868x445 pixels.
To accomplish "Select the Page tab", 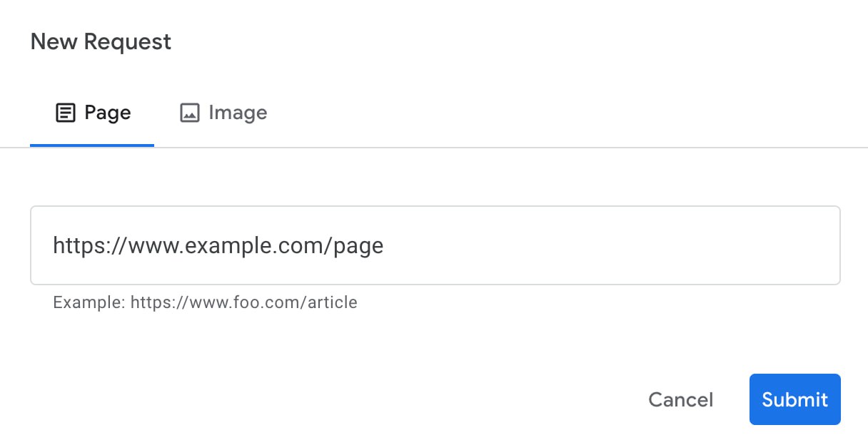I will (x=92, y=112).
